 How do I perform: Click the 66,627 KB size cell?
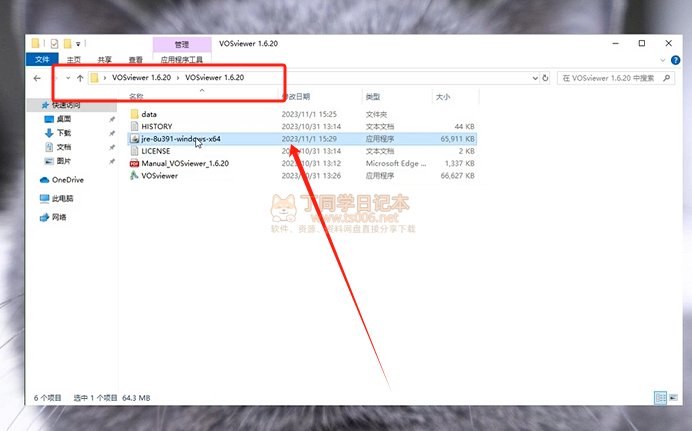click(458, 176)
